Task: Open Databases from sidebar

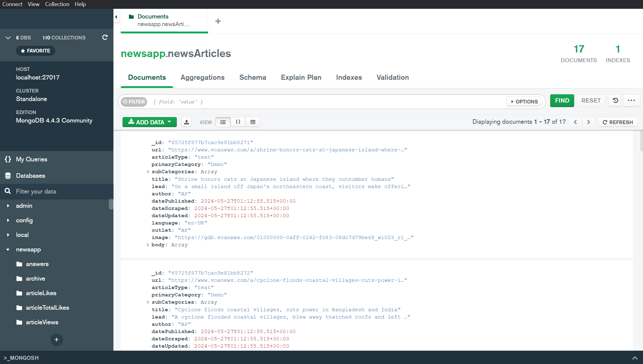Action: coord(30,176)
